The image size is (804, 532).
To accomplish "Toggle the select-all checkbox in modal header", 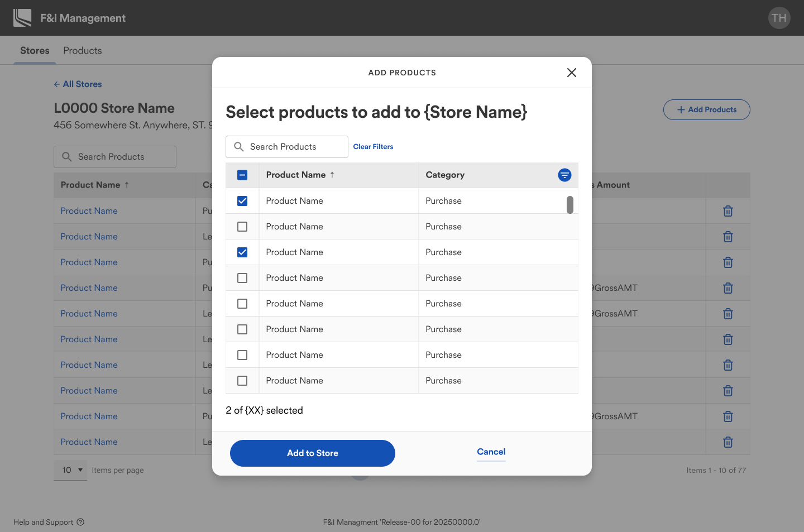I will [242, 175].
